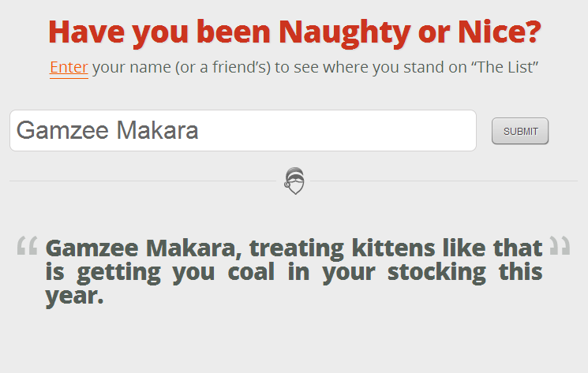Image resolution: width=588 pixels, height=373 pixels.
Task: Click empty area of name field after Makara
Action: tap(337, 131)
